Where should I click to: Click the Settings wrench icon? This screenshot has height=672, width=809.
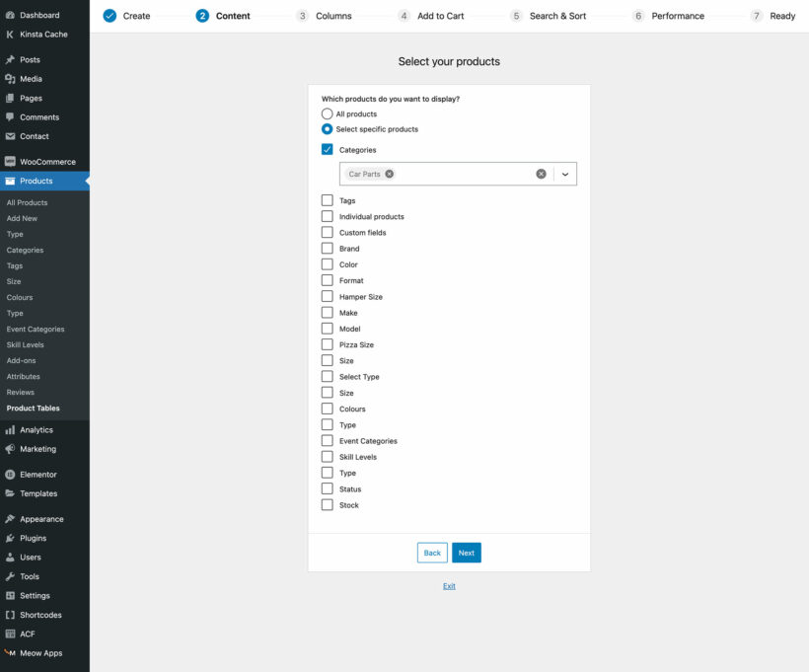(11, 595)
